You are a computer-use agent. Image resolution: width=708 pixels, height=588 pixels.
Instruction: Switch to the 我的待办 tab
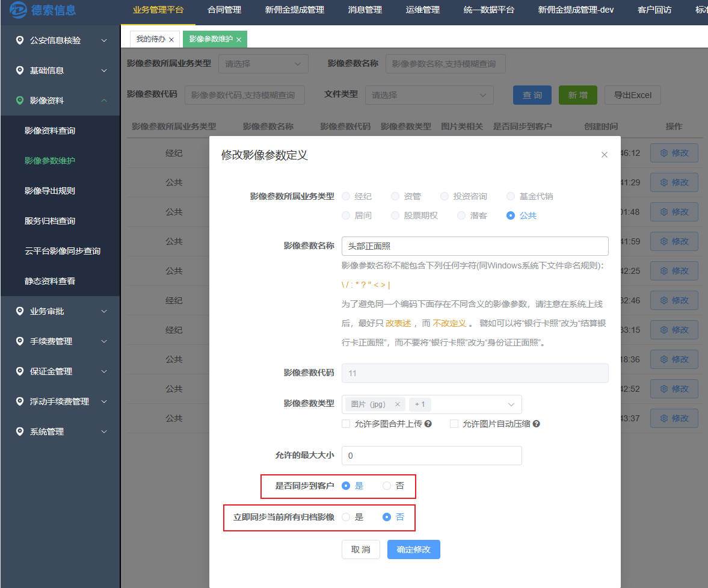[151, 39]
